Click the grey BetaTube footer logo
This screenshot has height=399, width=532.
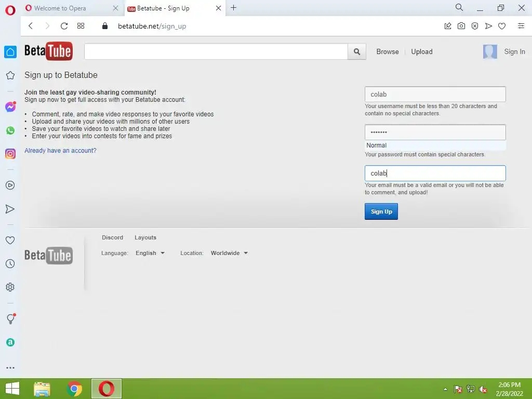pyautogui.click(x=48, y=256)
